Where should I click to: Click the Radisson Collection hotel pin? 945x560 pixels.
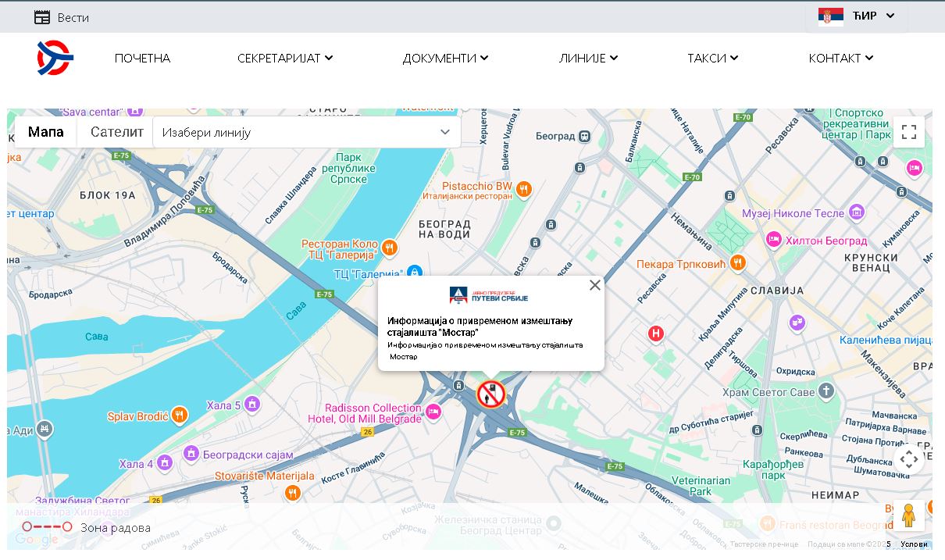click(x=433, y=412)
